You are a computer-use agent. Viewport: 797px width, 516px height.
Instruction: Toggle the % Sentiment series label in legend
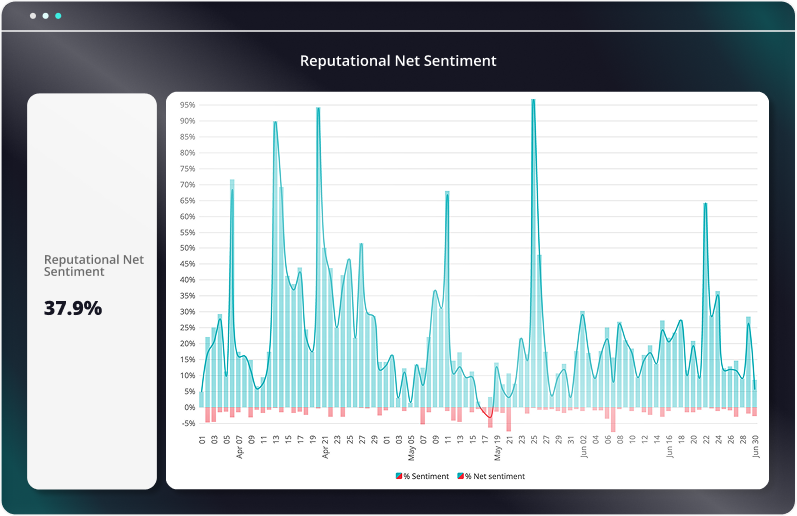[426, 477]
